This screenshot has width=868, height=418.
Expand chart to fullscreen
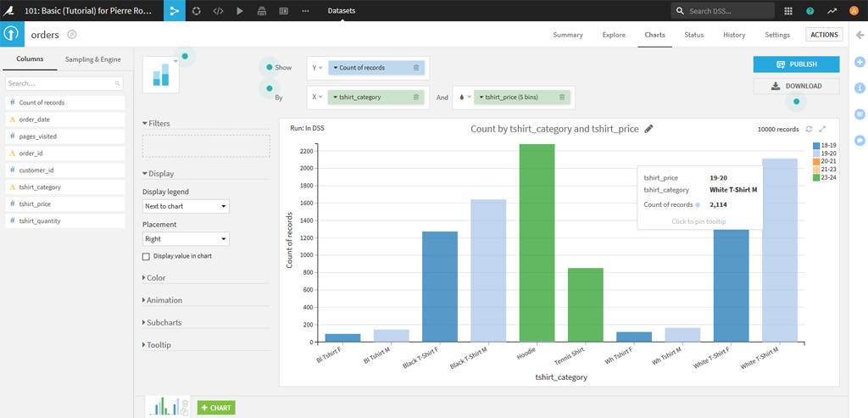pos(822,128)
